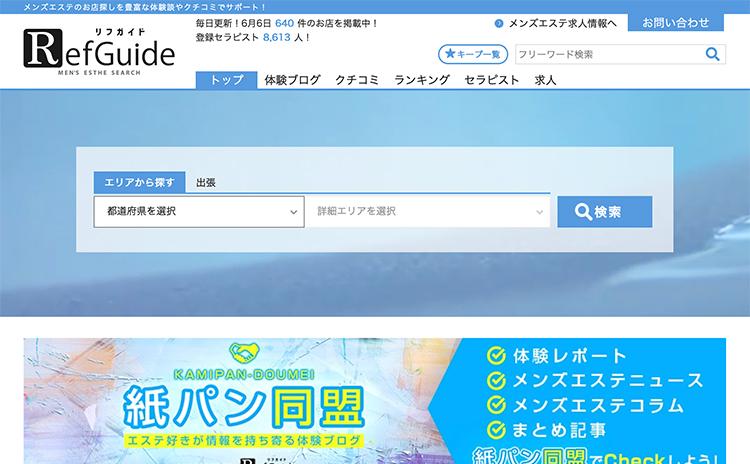The width and height of the screenshot is (750, 464).
Task: Click the RefGuide logo
Action: tap(99, 51)
